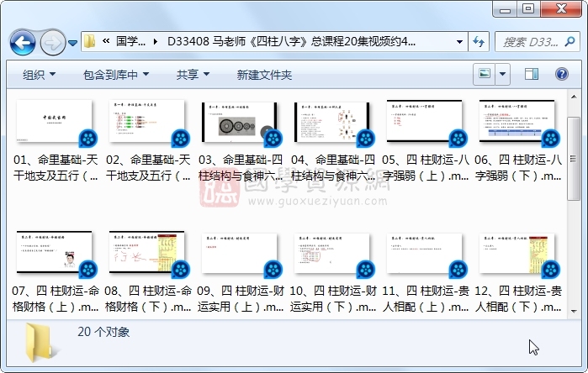Click the scroll down arrow of file list

tap(574, 311)
